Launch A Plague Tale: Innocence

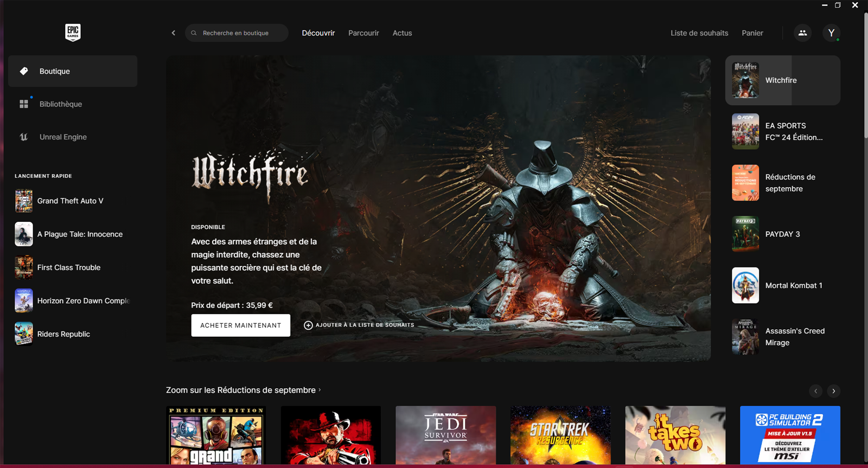click(x=73, y=234)
